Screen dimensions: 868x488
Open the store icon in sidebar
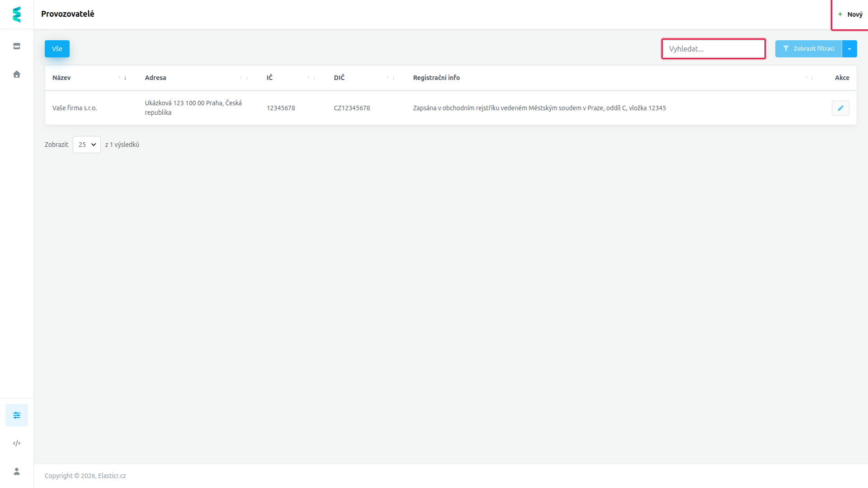[x=17, y=46]
